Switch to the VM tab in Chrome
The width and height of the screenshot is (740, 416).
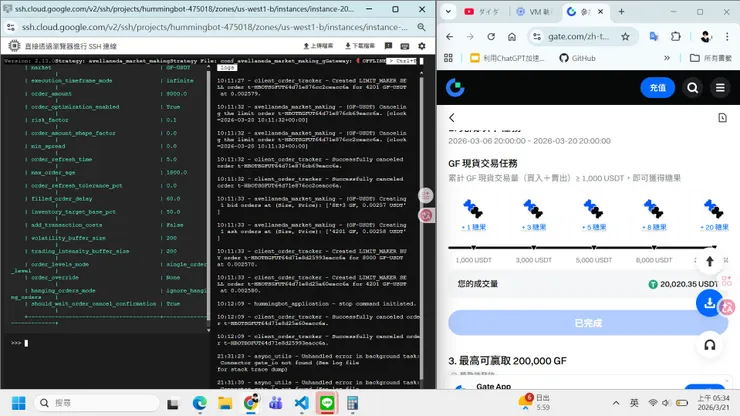533,12
